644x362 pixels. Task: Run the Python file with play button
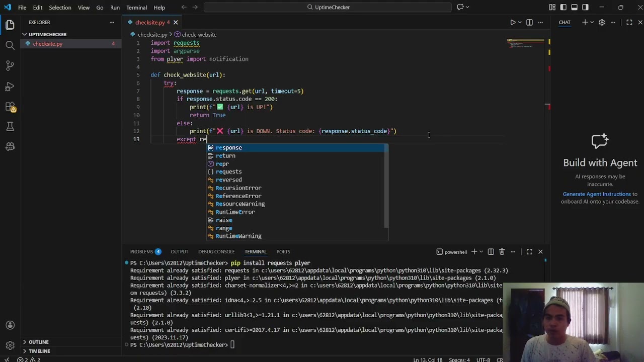(x=513, y=22)
